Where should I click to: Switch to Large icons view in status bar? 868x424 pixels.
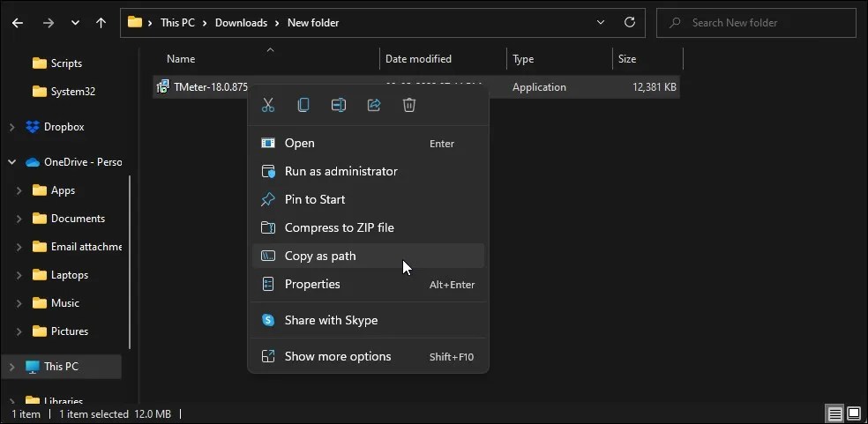(852, 413)
